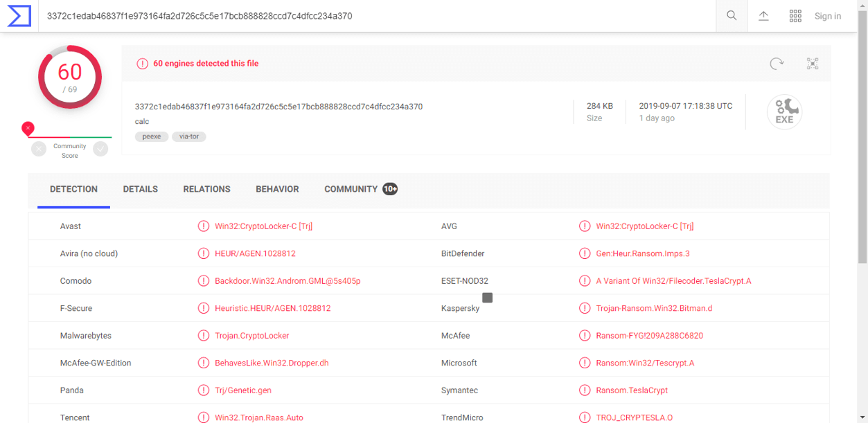Viewport: 868px width, 423px height.
Task: Click the AVG detection alert icon
Action: pyautogui.click(x=585, y=226)
